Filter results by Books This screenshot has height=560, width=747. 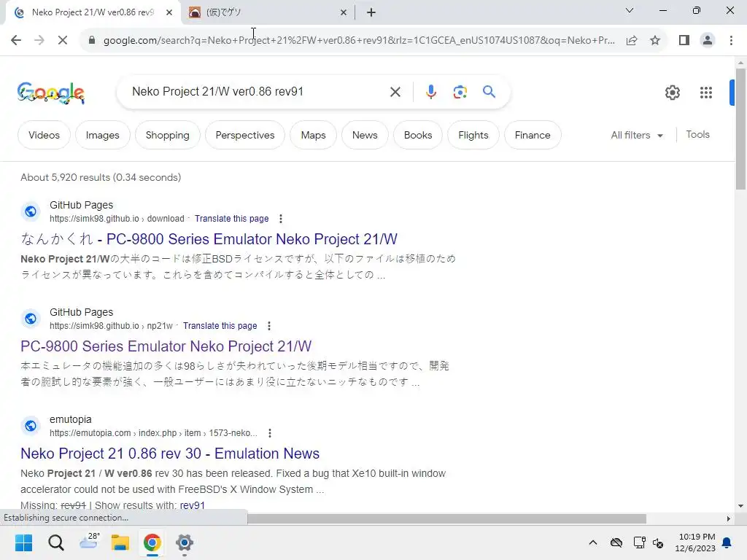418,135
